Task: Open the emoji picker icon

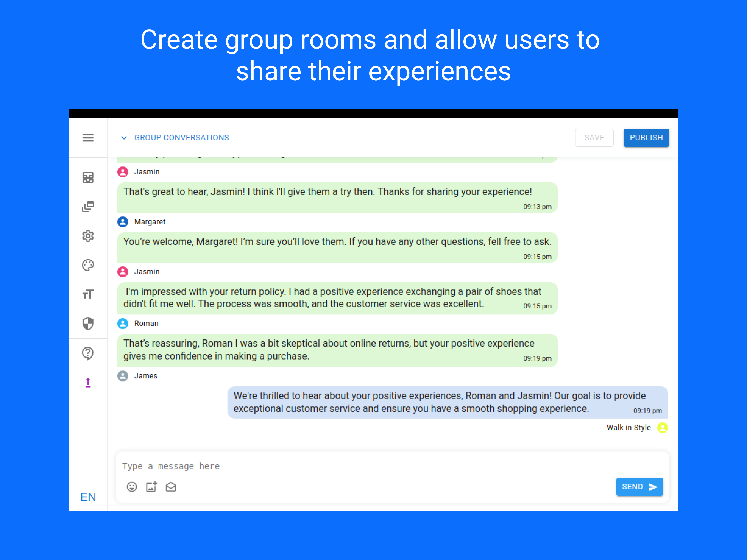Action: [x=132, y=487]
